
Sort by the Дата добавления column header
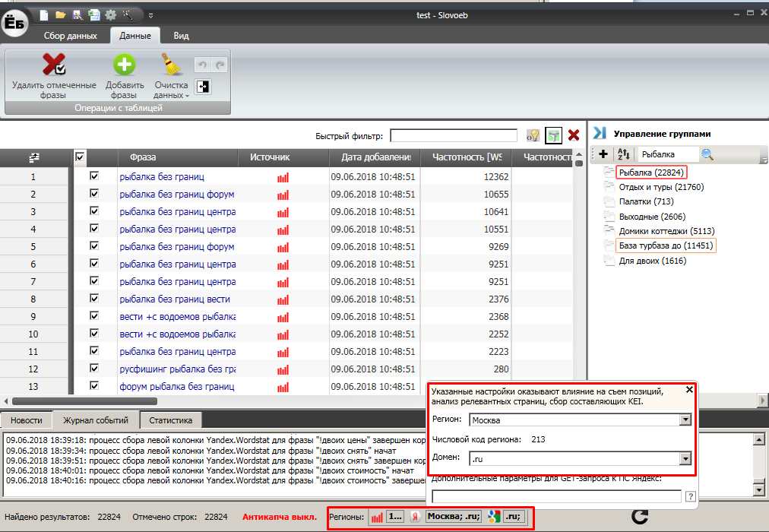tap(375, 157)
